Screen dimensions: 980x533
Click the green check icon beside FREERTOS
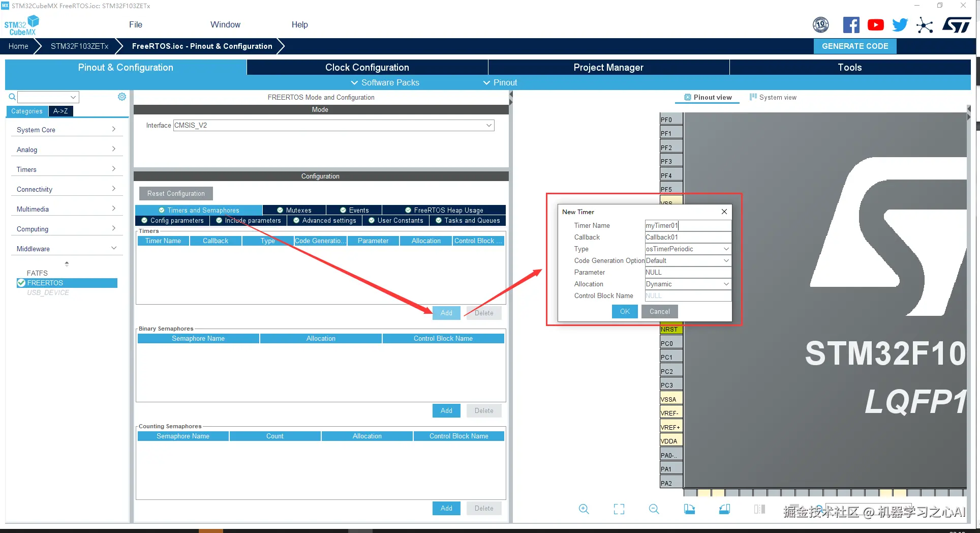(x=21, y=283)
